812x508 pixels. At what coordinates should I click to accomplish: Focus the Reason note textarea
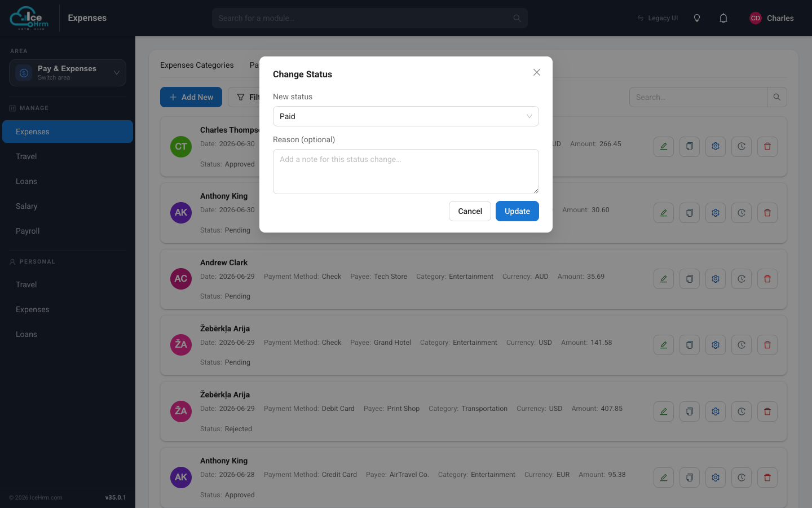pyautogui.click(x=406, y=172)
